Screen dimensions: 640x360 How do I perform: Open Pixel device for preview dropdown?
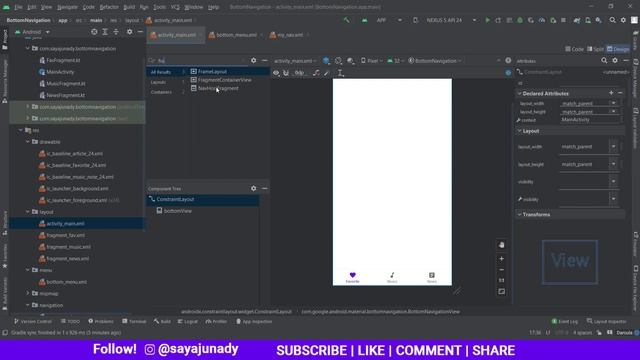[x=372, y=61]
